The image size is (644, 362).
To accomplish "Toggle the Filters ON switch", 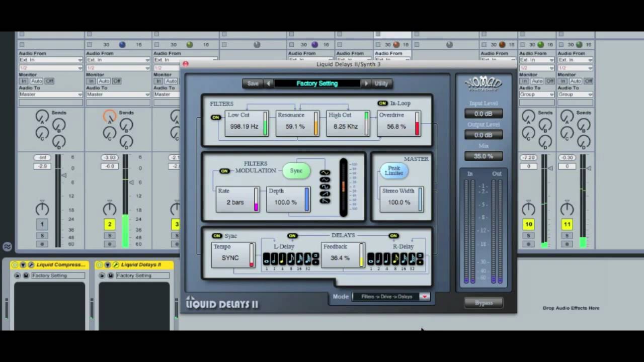I will [x=216, y=117].
